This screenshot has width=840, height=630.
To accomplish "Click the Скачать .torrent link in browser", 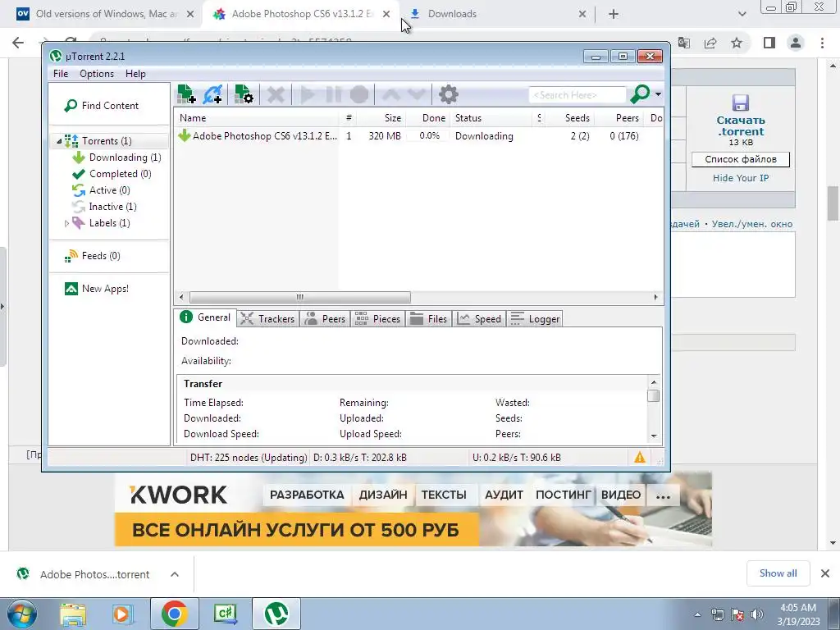I will point(741,126).
